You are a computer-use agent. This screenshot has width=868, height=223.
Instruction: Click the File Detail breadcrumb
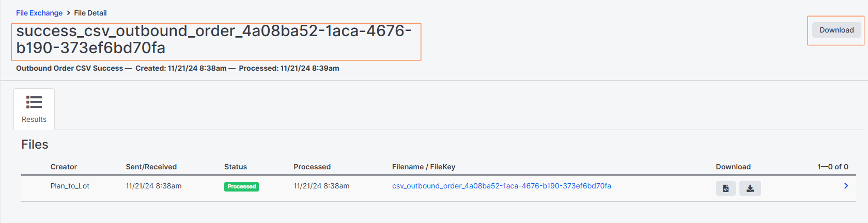point(90,13)
